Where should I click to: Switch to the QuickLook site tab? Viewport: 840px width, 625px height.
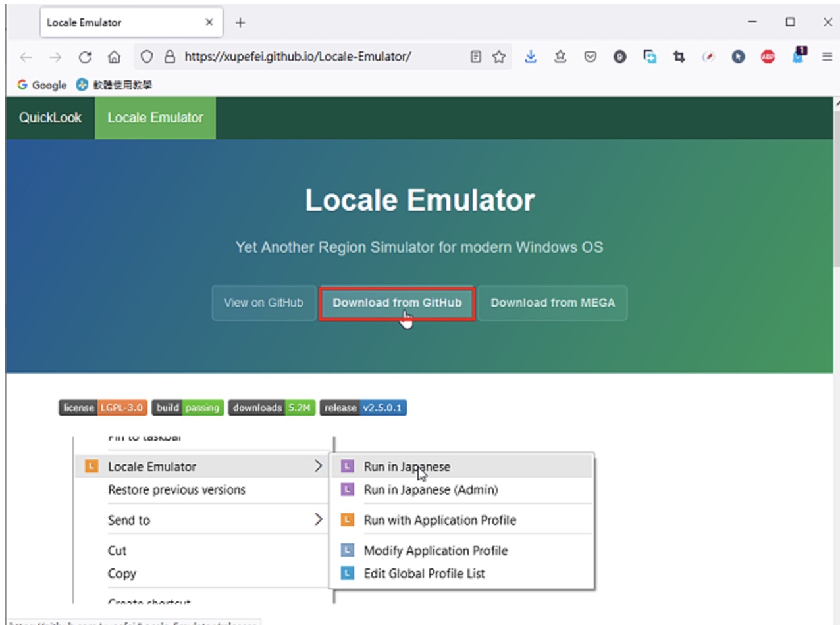coord(50,118)
